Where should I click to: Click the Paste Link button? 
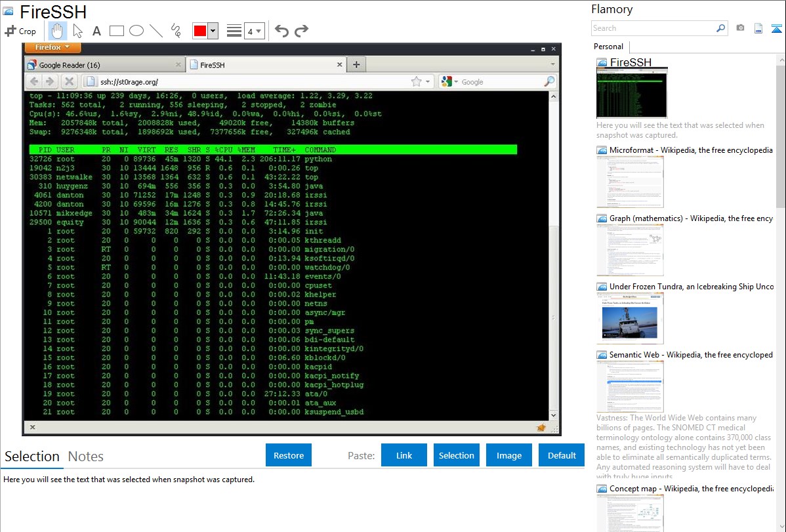[404, 455]
